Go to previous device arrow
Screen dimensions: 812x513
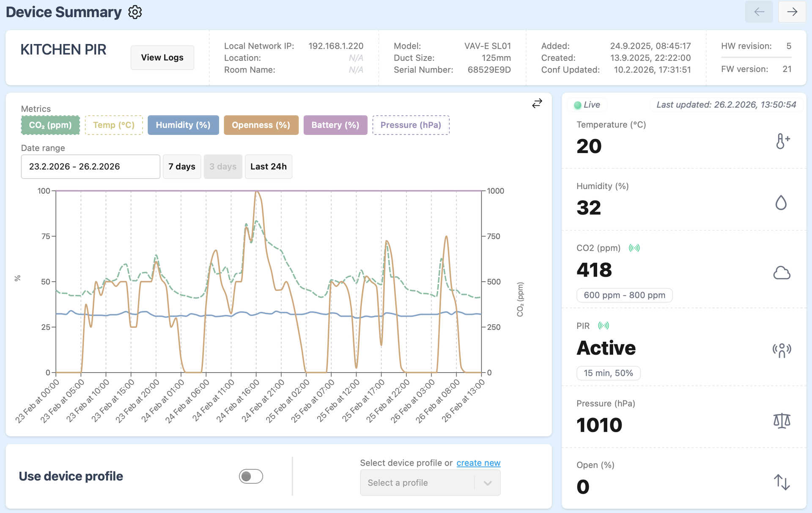coord(759,12)
